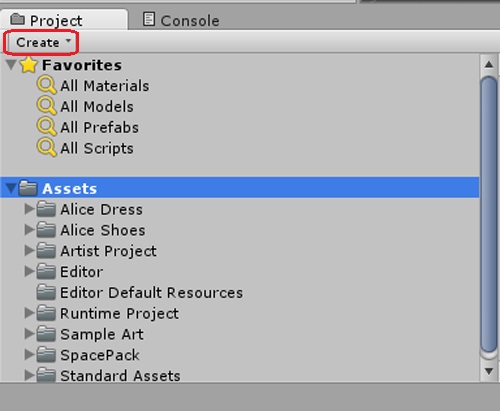Collapse the Favorites section triangle

coord(11,64)
